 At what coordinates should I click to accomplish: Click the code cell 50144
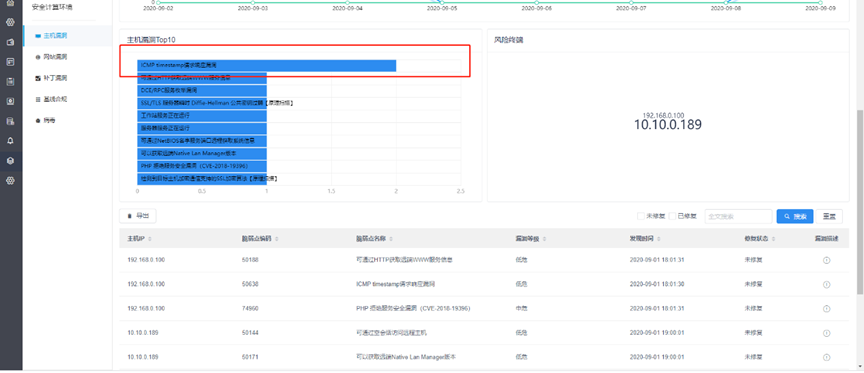click(x=250, y=333)
